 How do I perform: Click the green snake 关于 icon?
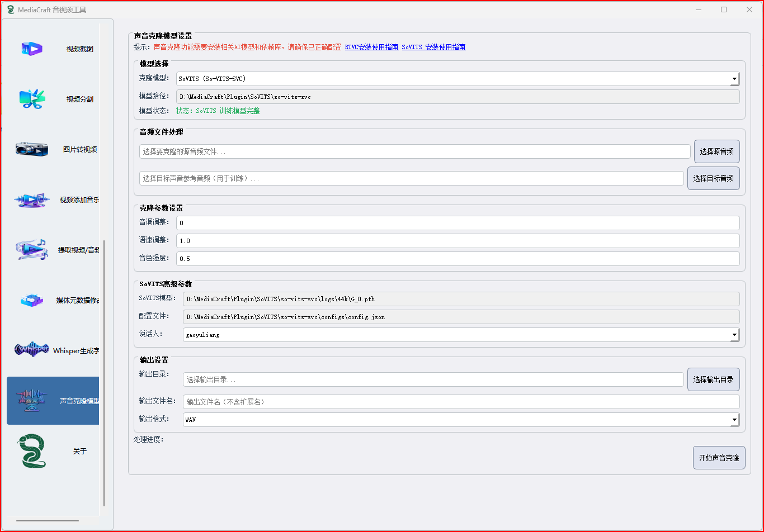coord(32,451)
